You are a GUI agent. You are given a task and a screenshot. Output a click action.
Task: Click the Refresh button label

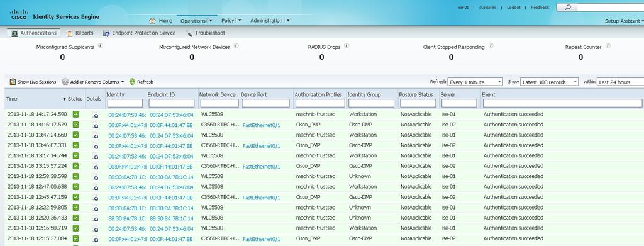click(x=145, y=82)
